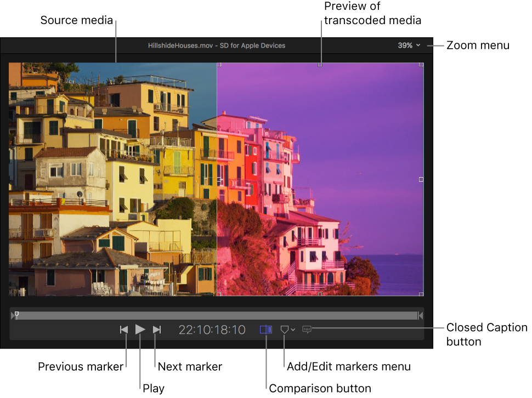This screenshot has width=532, height=398.
Task: Enable the split-screen comparison view
Action: click(x=265, y=329)
